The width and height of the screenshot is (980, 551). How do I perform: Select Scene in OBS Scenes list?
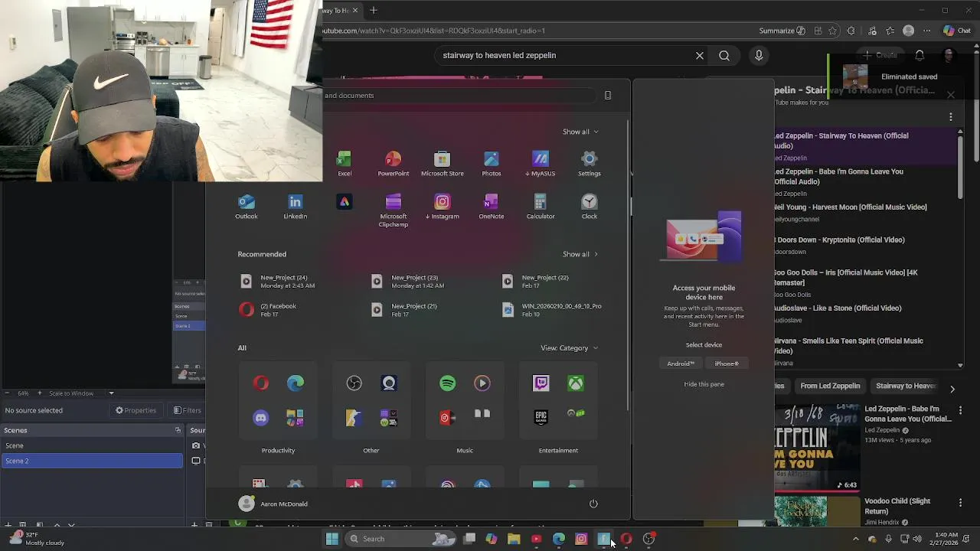click(x=92, y=445)
